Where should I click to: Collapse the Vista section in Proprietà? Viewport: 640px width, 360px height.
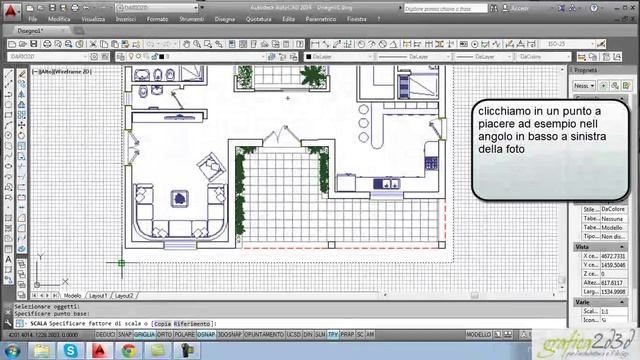pos(622,247)
